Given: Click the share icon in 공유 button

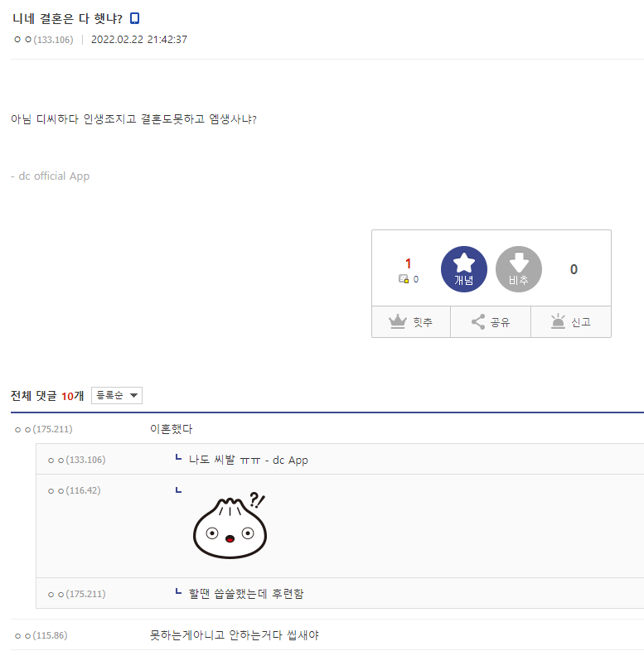Looking at the screenshot, I should click(x=478, y=321).
